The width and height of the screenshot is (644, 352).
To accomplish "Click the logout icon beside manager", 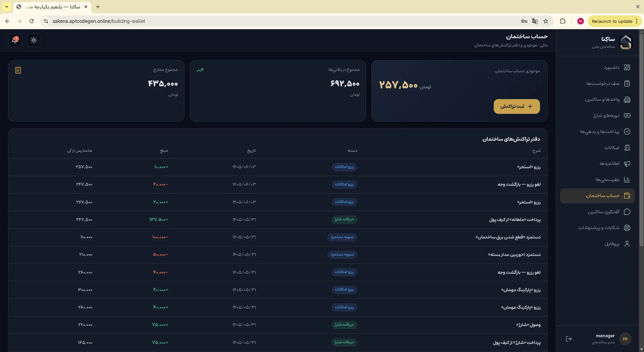I will coord(569,339).
